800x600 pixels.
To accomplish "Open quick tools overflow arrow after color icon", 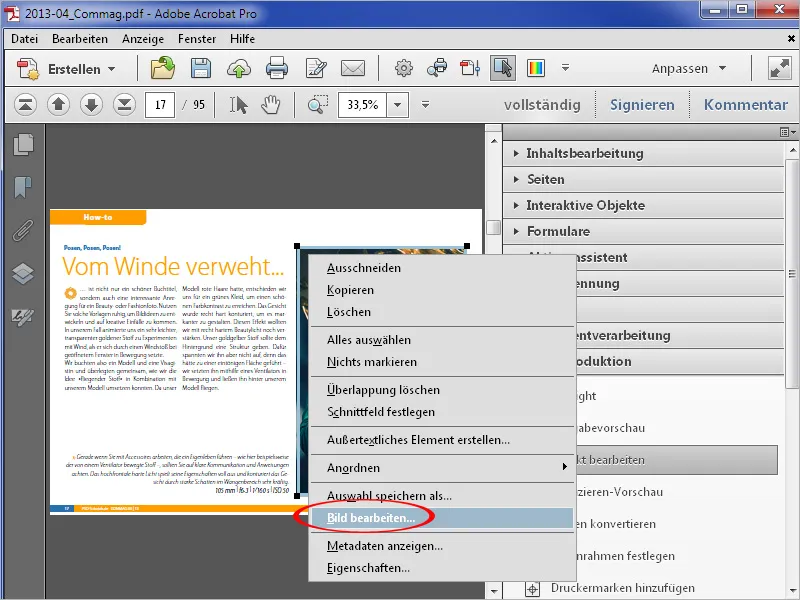I will [565, 67].
